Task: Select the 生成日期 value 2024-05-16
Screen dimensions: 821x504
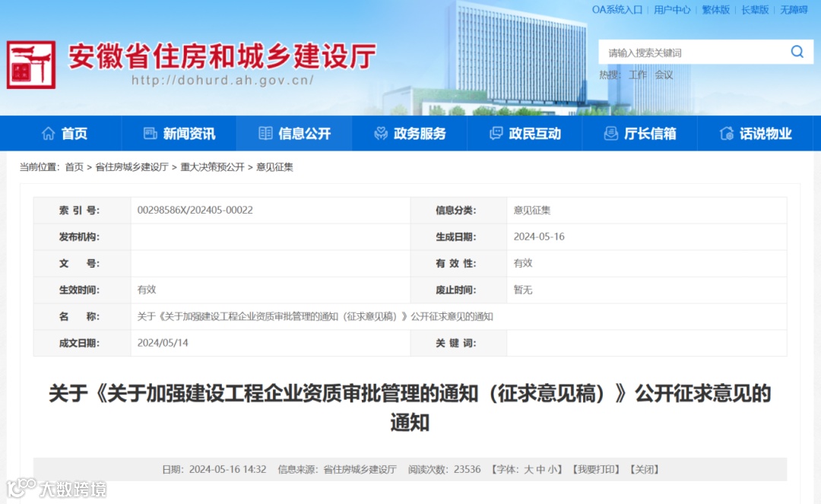Action: [x=539, y=236]
